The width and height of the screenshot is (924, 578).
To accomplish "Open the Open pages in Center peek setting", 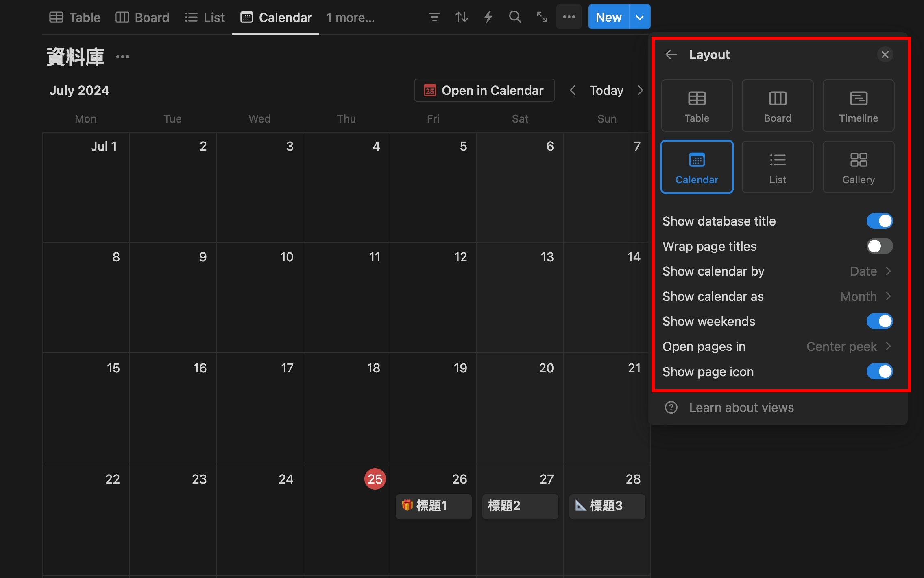I will (x=848, y=346).
